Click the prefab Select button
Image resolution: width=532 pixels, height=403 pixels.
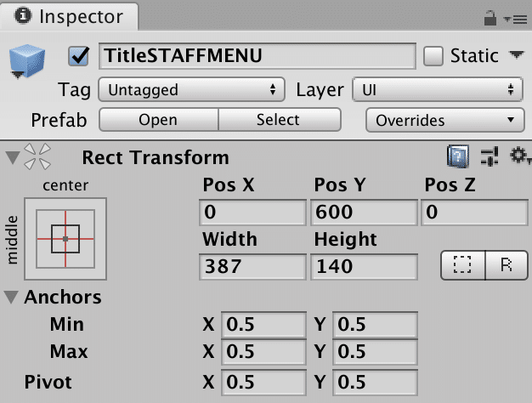(279, 120)
